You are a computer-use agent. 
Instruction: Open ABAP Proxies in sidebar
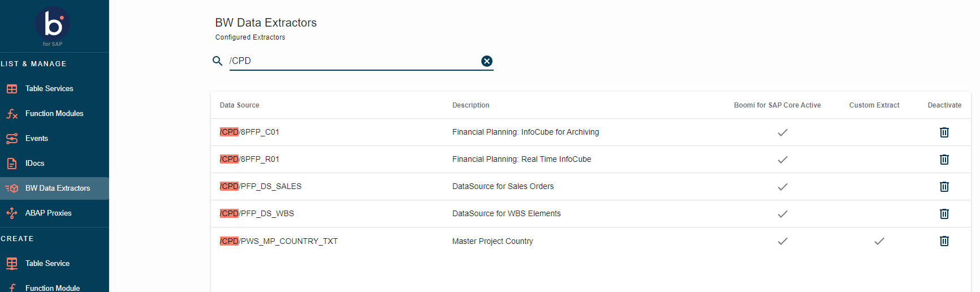[48, 213]
